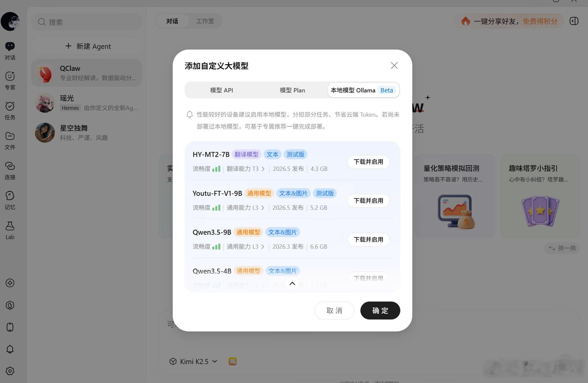Collapse the model list with the up chevron
The height and width of the screenshot is (383, 588).
click(x=292, y=283)
